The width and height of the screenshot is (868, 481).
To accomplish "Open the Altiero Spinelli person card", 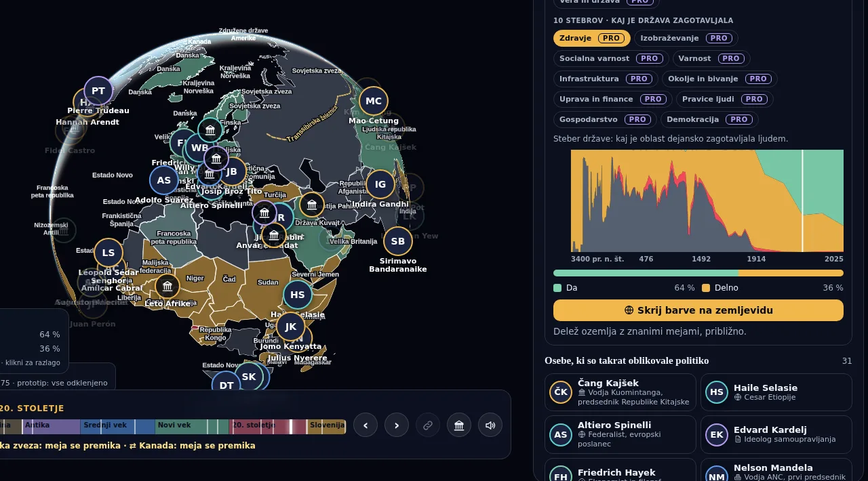I will click(x=620, y=434).
